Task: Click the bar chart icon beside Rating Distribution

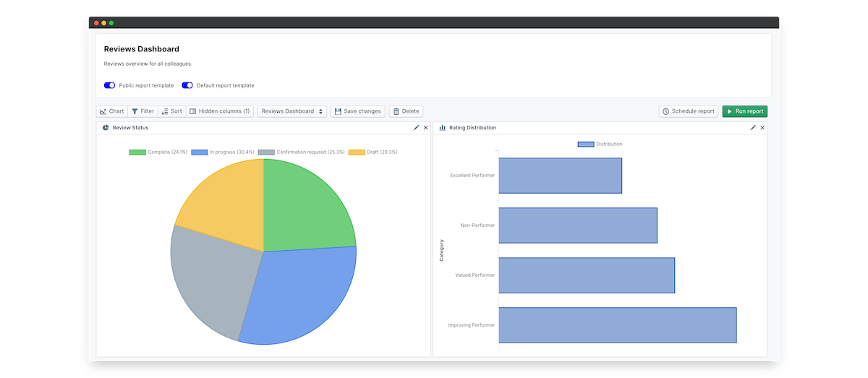Action: (443, 127)
